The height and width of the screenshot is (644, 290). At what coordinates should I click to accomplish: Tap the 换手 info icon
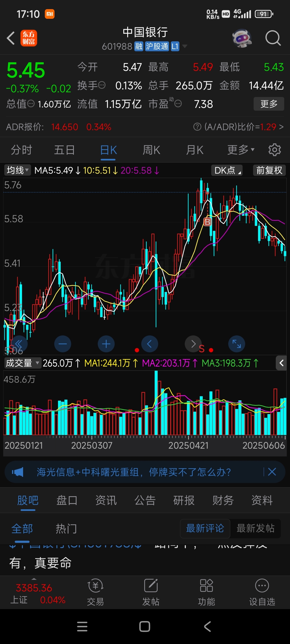(102, 85)
